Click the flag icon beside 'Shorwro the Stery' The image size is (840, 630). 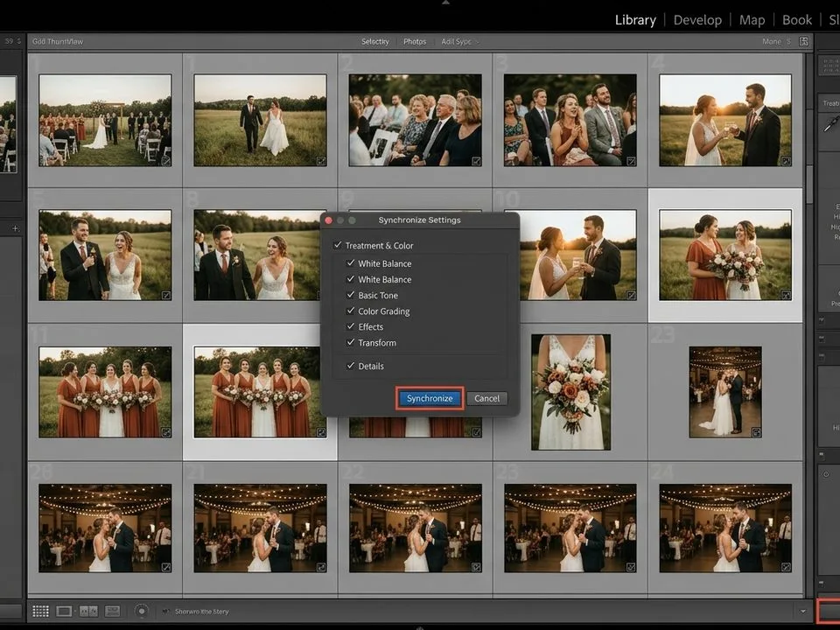(165, 612)
